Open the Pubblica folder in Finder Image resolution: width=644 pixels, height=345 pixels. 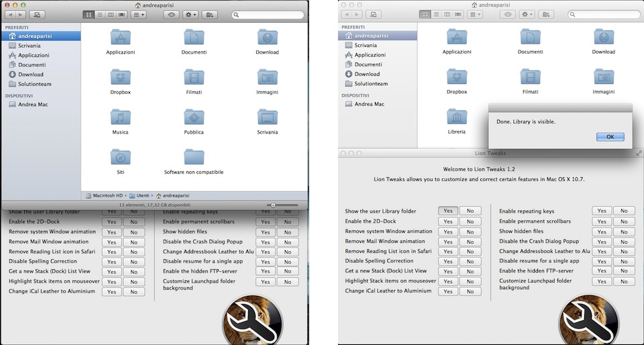[194, 117]
